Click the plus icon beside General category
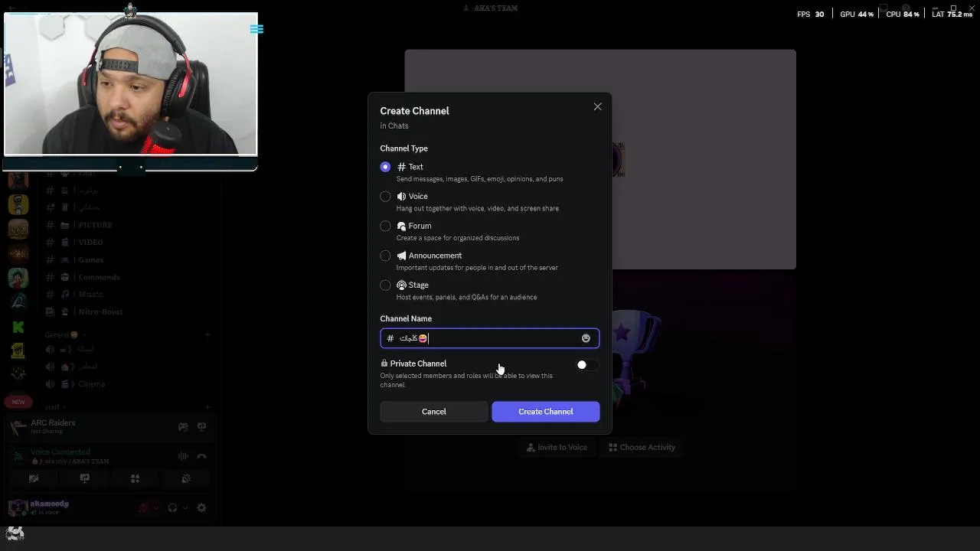This screenshot has width=980, height=551. [207, 335]
